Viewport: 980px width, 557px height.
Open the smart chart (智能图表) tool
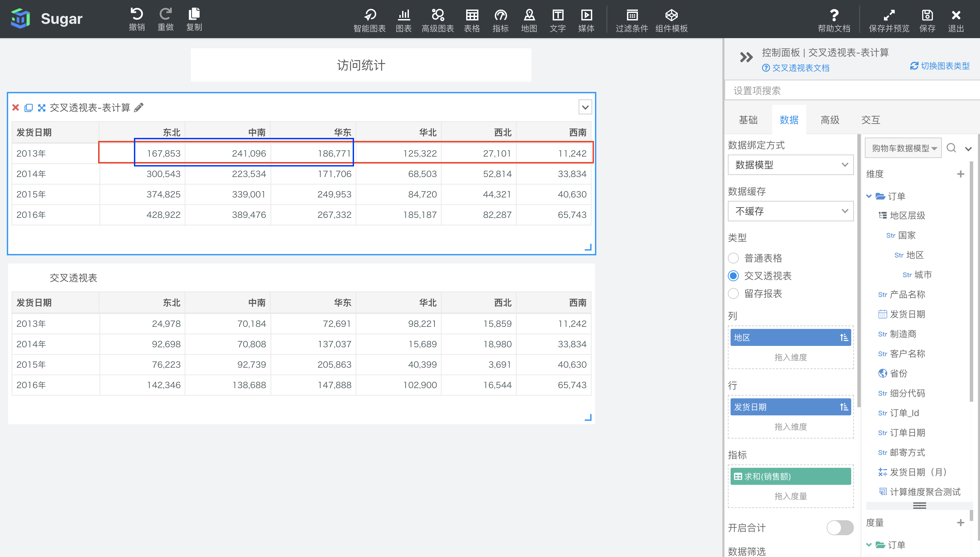[369, 20]
